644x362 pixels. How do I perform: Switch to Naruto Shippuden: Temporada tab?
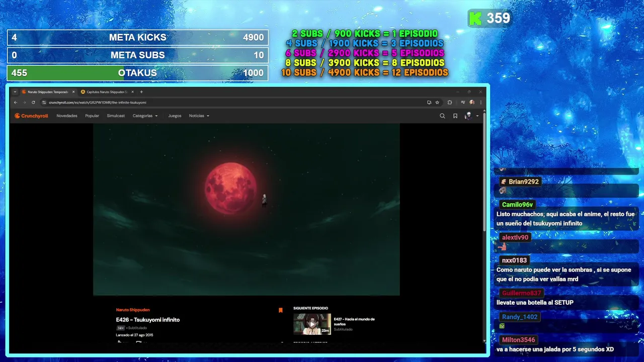pos(48,92)
